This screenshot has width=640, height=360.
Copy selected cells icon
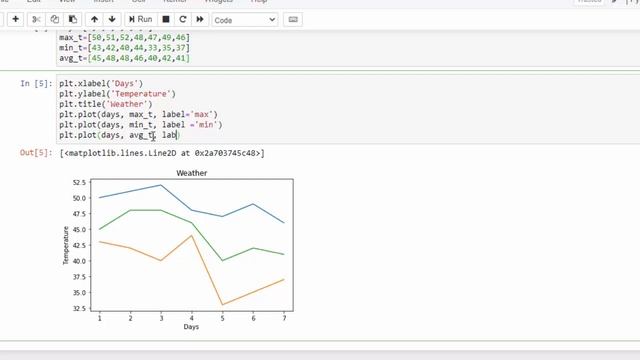tap(54, 19)
